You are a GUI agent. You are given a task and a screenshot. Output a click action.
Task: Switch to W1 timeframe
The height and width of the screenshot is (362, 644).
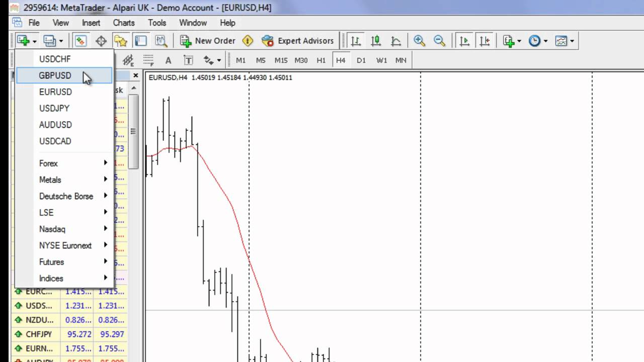coord(381,60)
